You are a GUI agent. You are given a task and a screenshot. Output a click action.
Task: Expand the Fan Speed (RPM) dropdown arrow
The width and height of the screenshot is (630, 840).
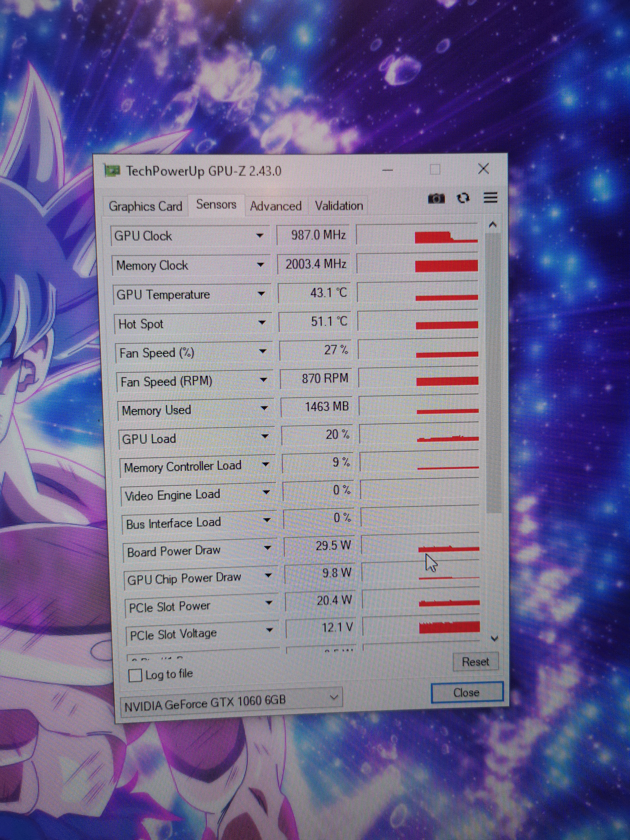click(x=263, y=379)
